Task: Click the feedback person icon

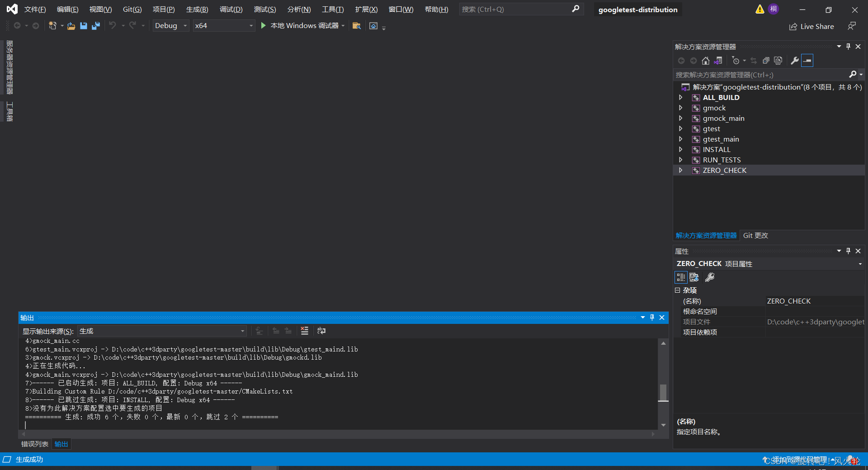Action: coord(852,26)
